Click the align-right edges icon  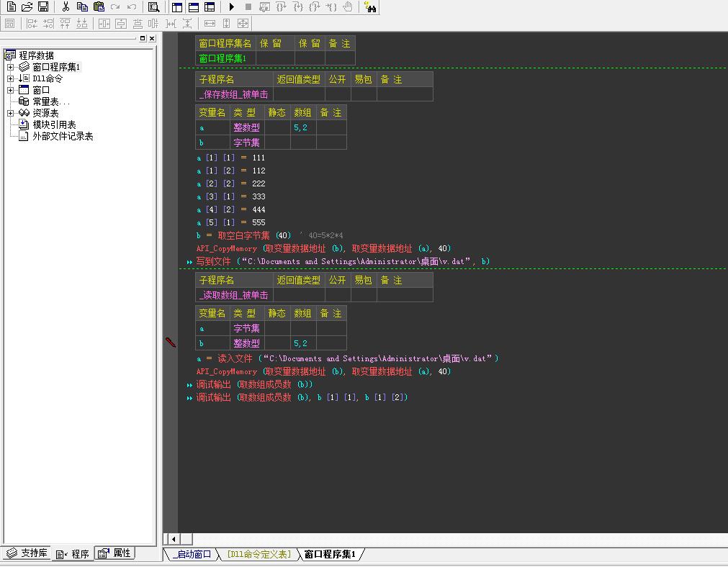[48, 23]
